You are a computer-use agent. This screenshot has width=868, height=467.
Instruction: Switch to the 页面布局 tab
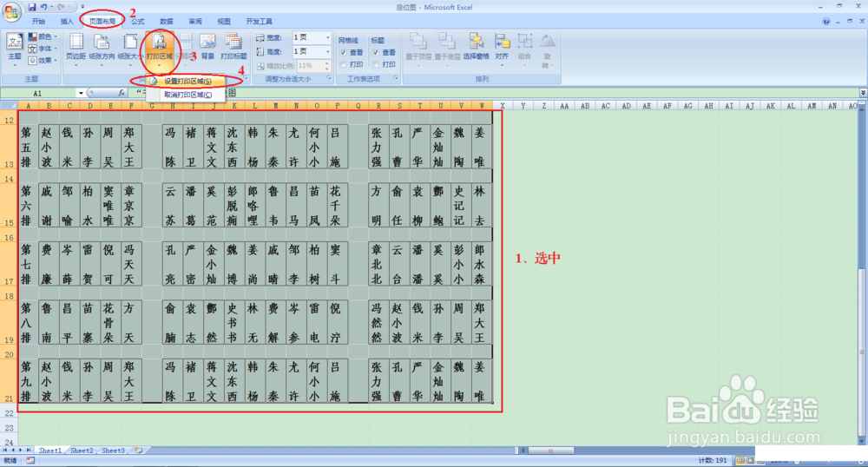tap(102, 22)
